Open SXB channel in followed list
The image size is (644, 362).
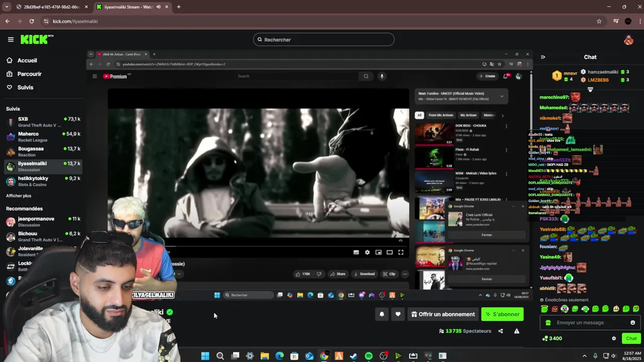point(43,122)
